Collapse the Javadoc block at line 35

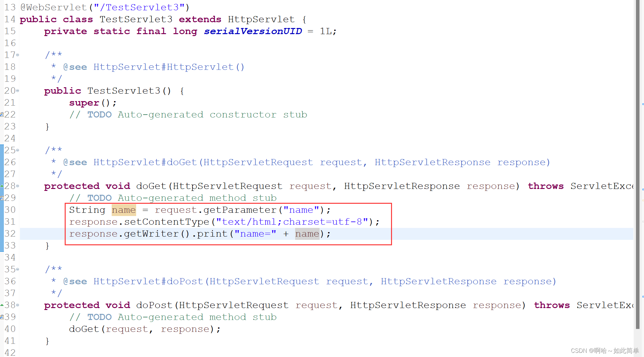18,269
